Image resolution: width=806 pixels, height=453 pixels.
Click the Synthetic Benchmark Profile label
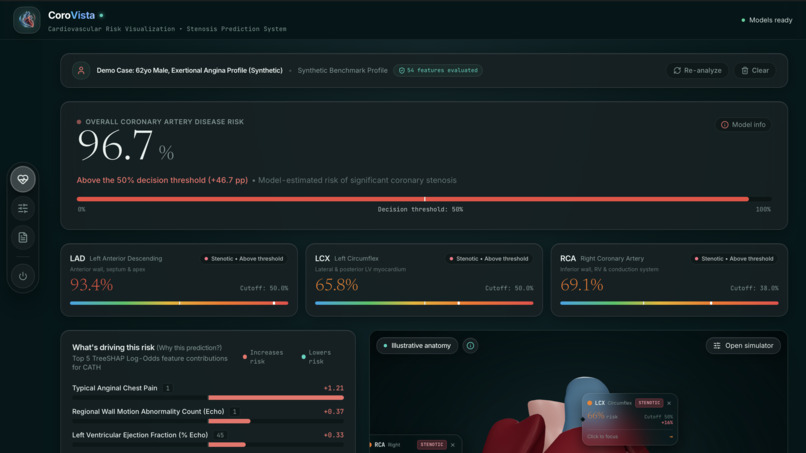(342, 70)
